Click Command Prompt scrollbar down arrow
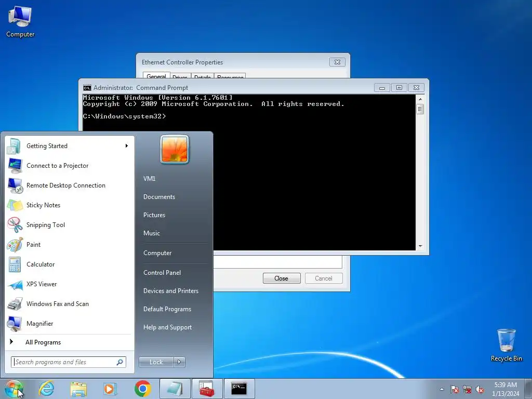 (420, 246)
